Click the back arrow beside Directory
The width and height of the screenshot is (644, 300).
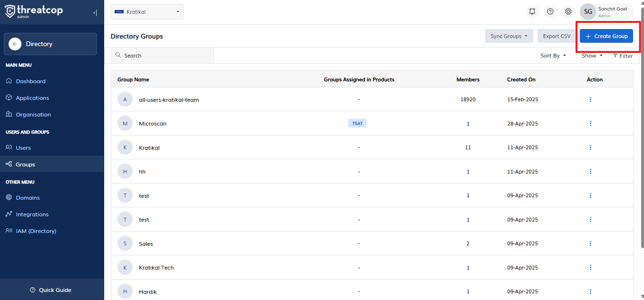click(x=15, y=44)
